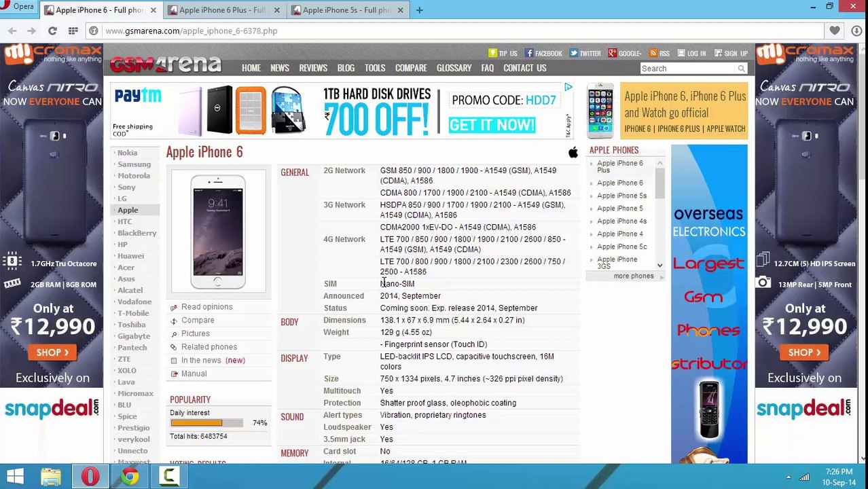This screenshot has width=868, height=489.
Task: Open the Compare link under phone image
Action: pyautogui.click(x=198, y=320)
